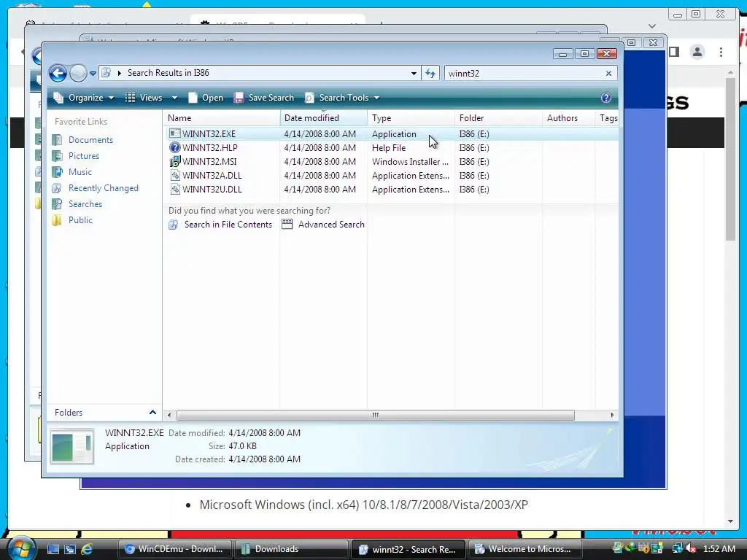The height and width of the screenshot is (560, 747).
Task: Open the Windows Start orb
Action: pos(20,548)
